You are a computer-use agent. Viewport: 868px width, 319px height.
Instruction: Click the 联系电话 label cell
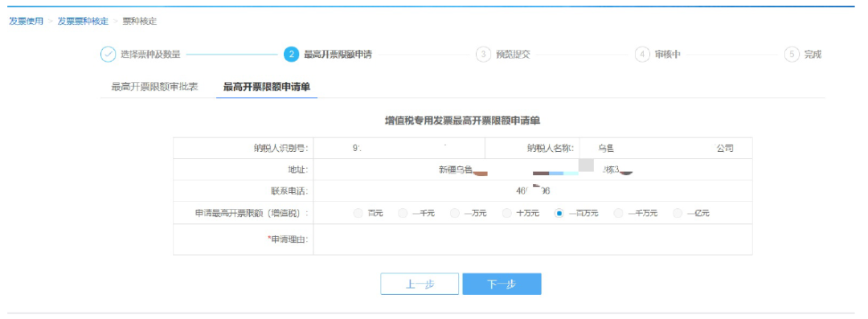[244, 191]
